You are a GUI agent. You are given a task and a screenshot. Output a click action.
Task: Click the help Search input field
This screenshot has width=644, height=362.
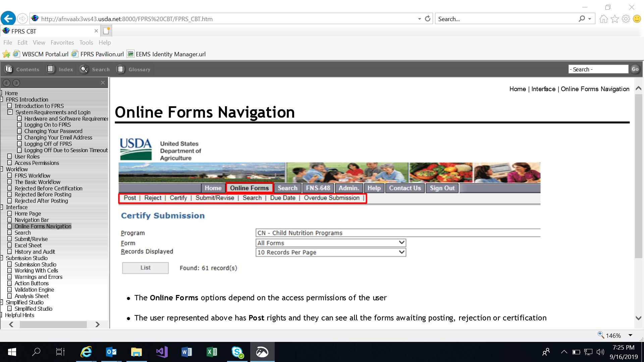point(598,69)
